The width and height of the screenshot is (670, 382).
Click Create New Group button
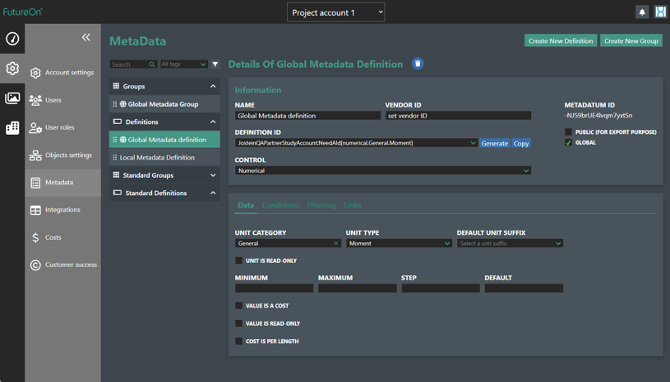click(x=631, y=41)
